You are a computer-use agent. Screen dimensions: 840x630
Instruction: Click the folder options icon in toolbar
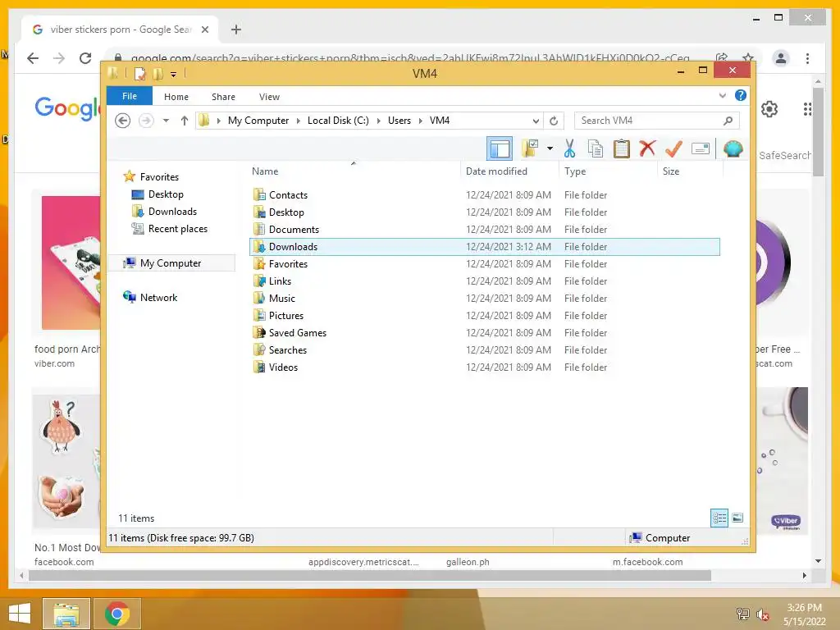530,148
